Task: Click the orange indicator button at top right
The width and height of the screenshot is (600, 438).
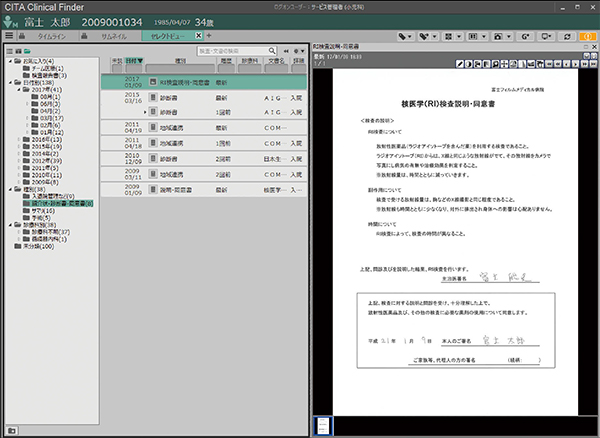Action: [x=588, y=35]
